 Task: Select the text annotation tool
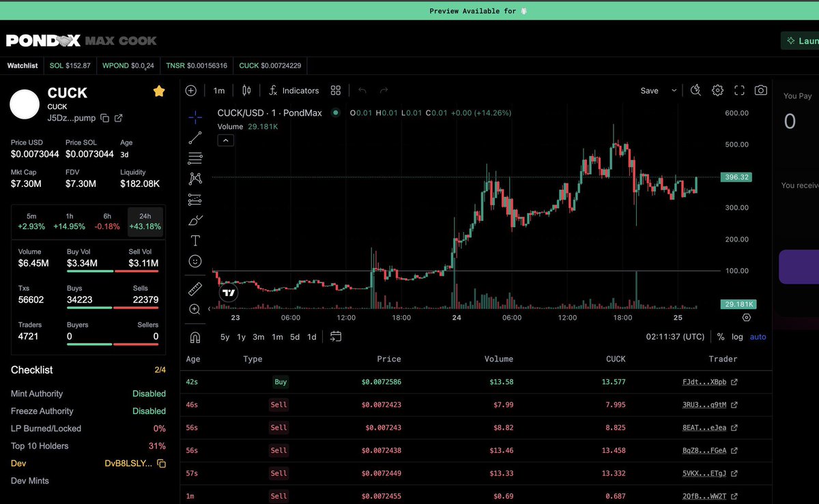pyautogui.click(x=195, y=241)
